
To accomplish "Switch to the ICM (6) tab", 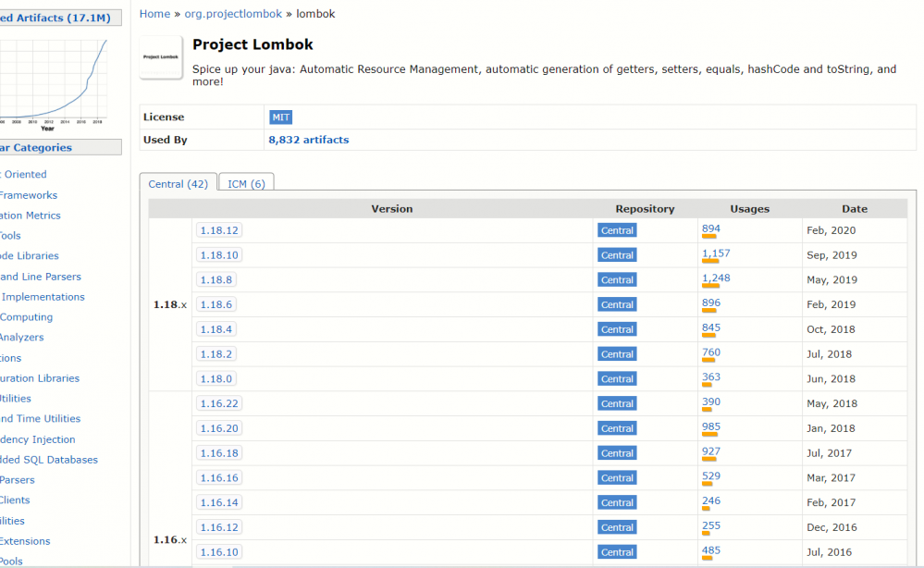I will (x=246, y=184).
